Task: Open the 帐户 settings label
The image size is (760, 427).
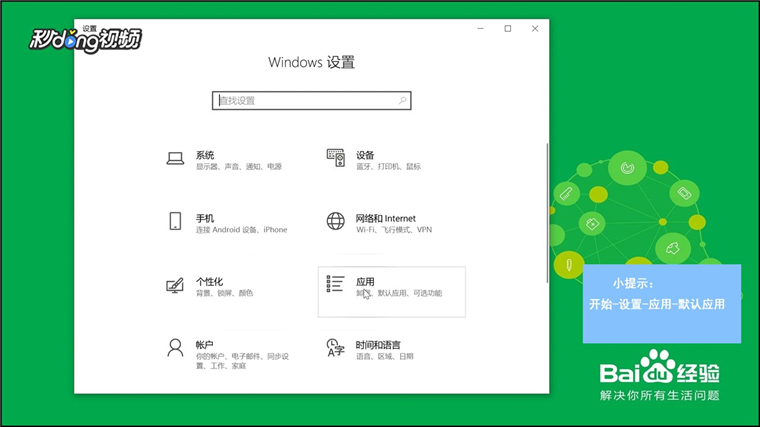Action: click(205, 345)
